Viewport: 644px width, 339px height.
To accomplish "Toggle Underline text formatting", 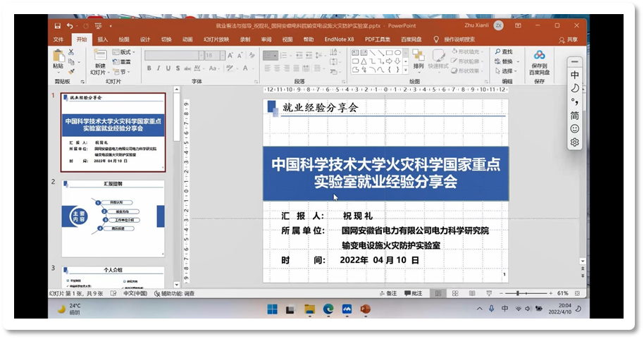I will [x=168, y=68].
